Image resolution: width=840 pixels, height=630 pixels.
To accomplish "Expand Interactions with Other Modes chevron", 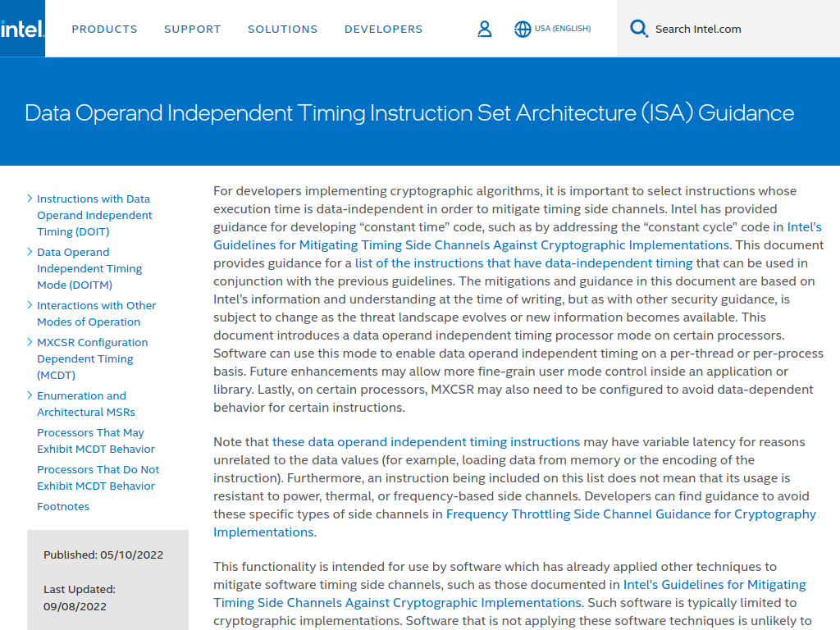I will 30,305.
